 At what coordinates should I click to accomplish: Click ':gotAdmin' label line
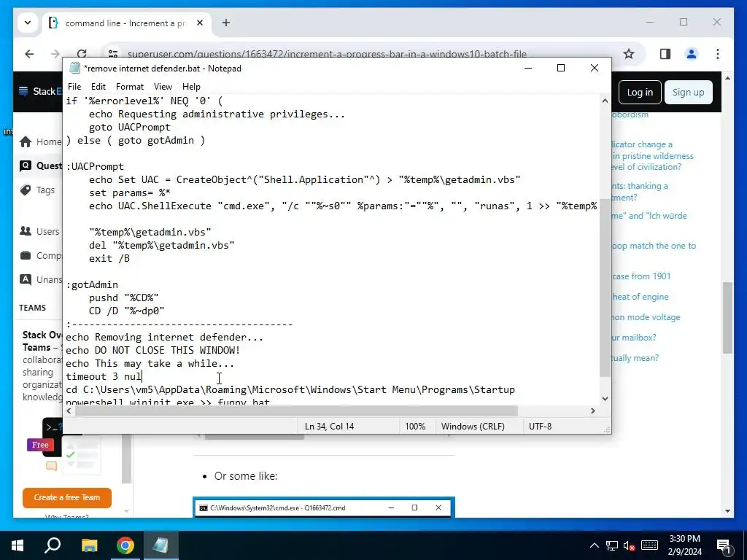(x=92, y=284)
